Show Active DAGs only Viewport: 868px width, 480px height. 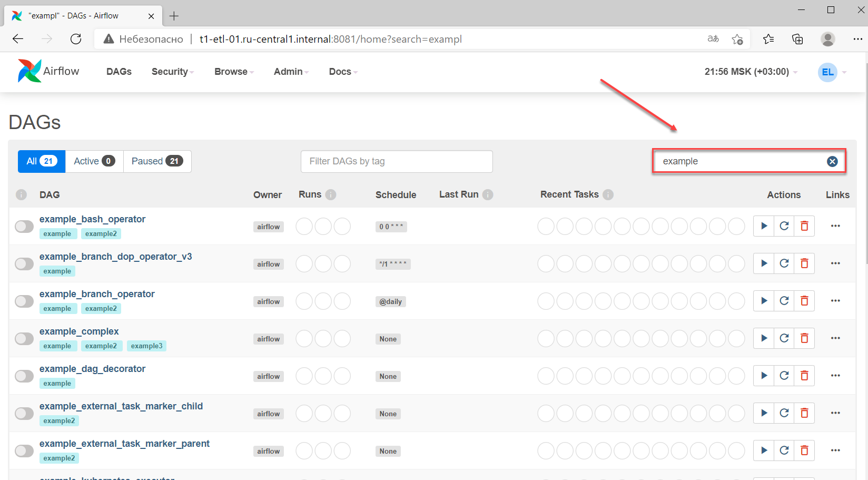[x=94, y=161]
